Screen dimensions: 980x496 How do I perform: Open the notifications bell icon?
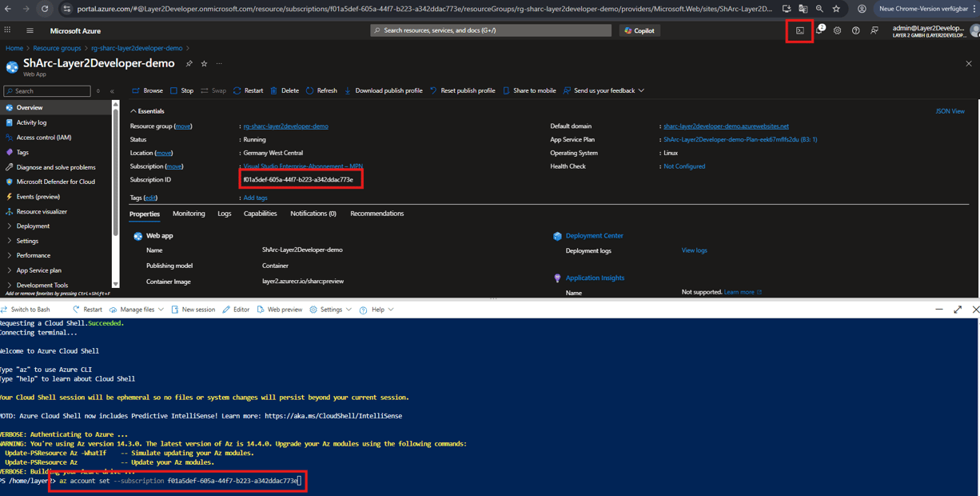(819, 30)
